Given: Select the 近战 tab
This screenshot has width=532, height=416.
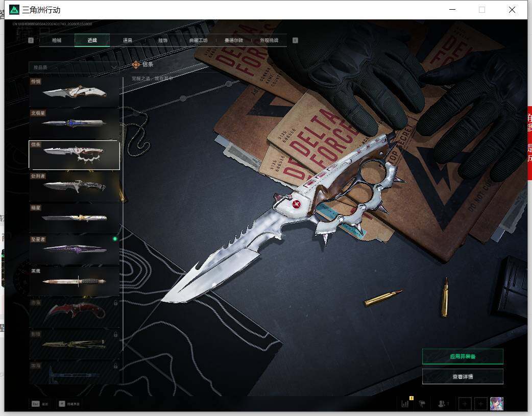Looking at the screenshot, I should 92,40.
